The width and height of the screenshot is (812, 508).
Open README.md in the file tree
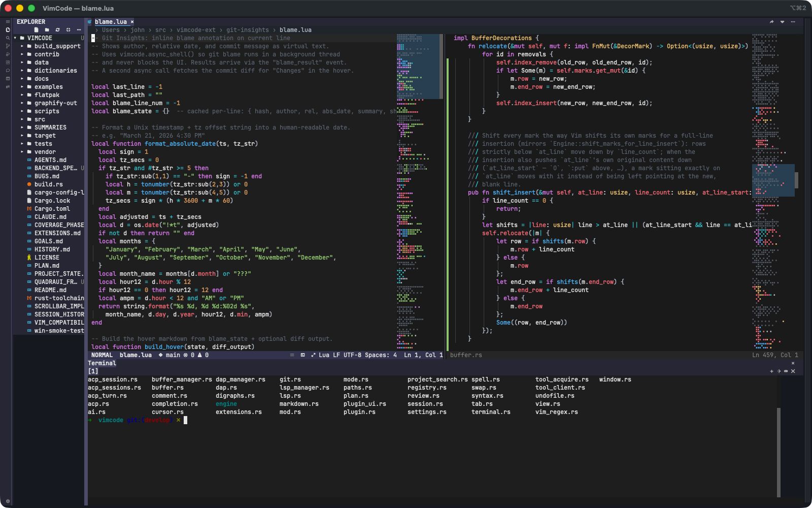point(50,290)
